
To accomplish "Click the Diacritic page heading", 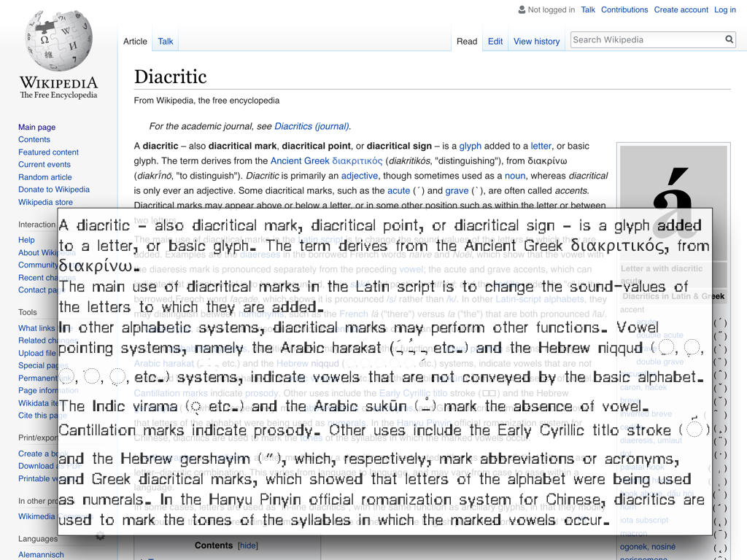I will coord(170,77).
